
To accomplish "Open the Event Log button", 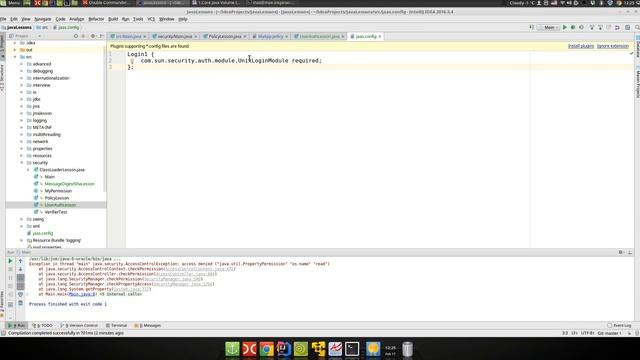I will coord(620,325).
